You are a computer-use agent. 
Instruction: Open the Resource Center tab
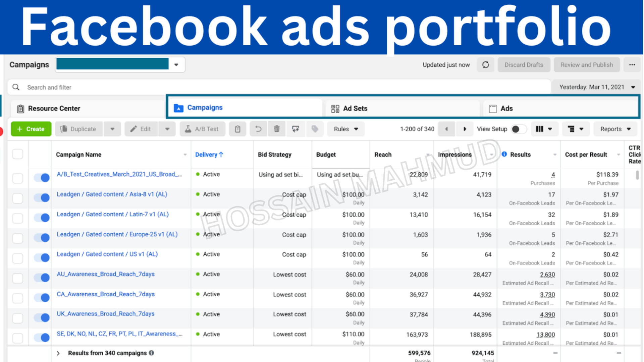88,109
